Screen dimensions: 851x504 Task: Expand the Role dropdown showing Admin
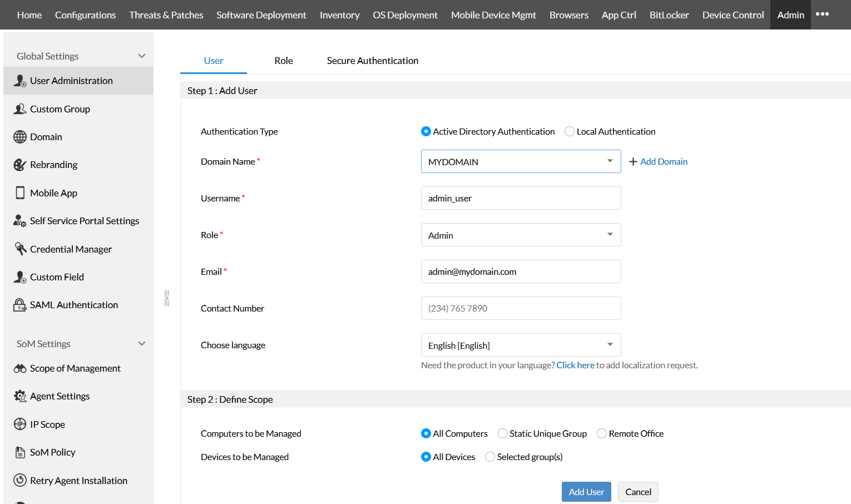pos(521,235)
